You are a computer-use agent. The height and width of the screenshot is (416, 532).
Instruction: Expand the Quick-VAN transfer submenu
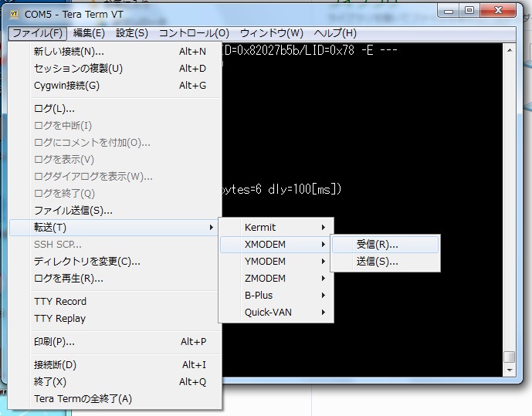click(276, 313)
